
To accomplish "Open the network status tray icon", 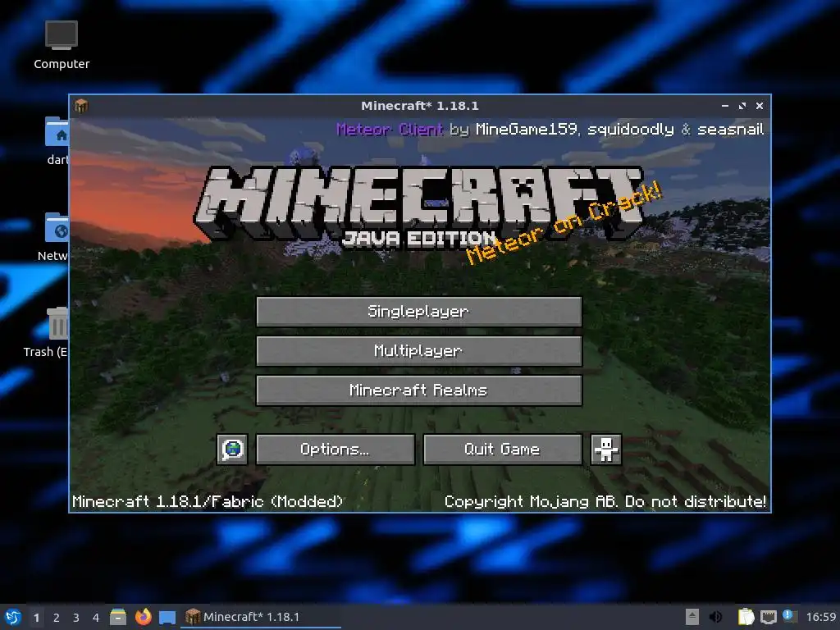I will coord(768,617).
